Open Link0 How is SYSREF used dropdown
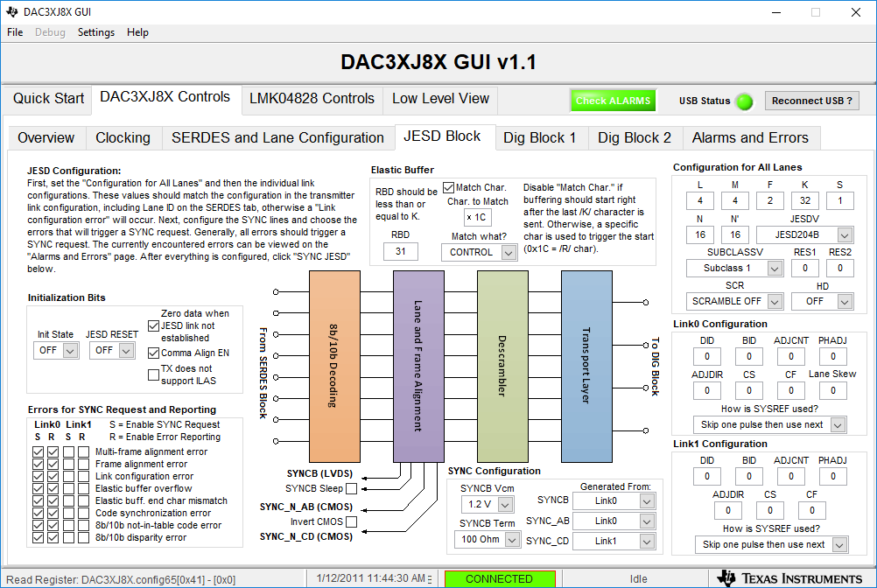 tap(769, 424)
